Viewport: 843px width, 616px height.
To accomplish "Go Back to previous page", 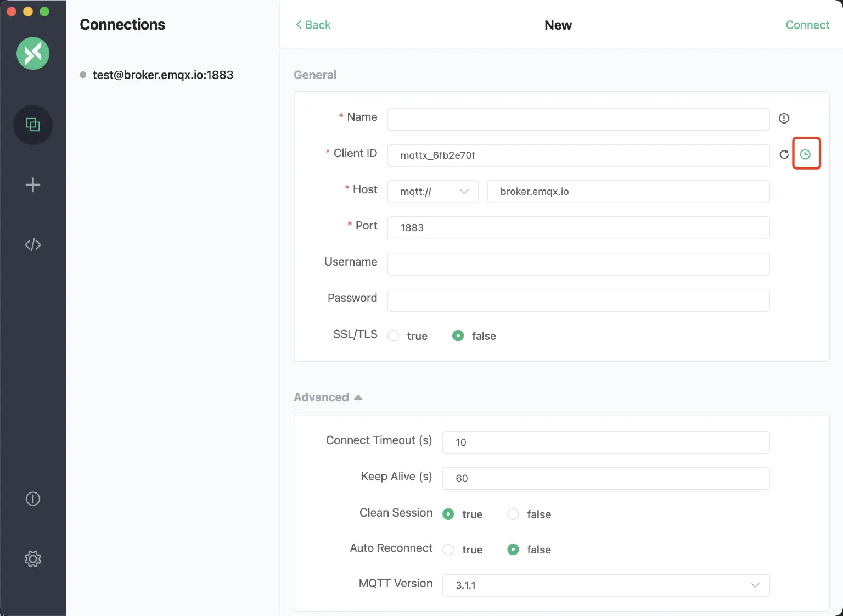I will (313, 25).
